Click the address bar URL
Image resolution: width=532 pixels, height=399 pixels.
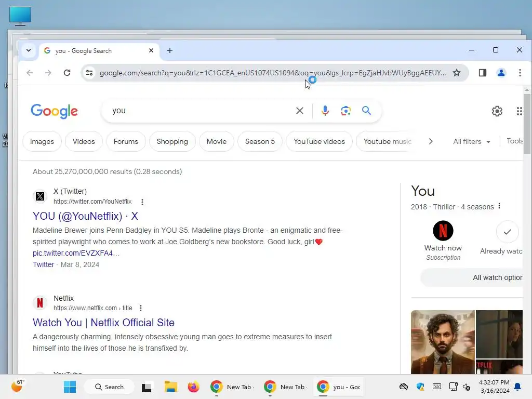[273, 73]
